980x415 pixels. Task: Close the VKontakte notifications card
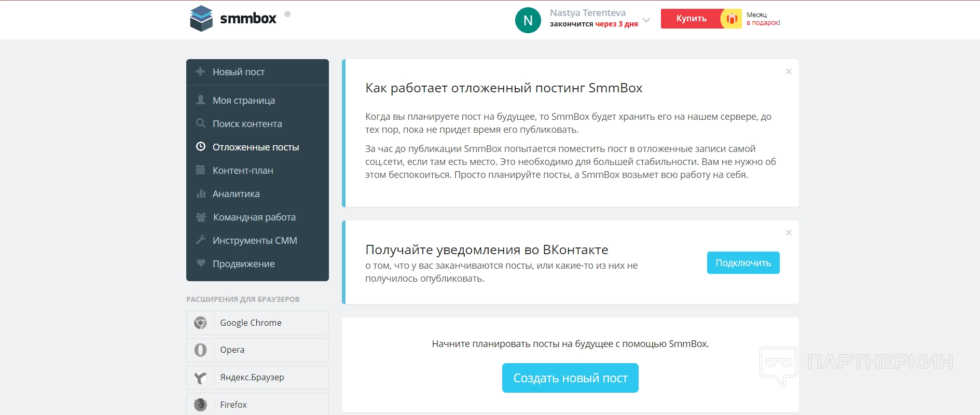coord(789,232)
